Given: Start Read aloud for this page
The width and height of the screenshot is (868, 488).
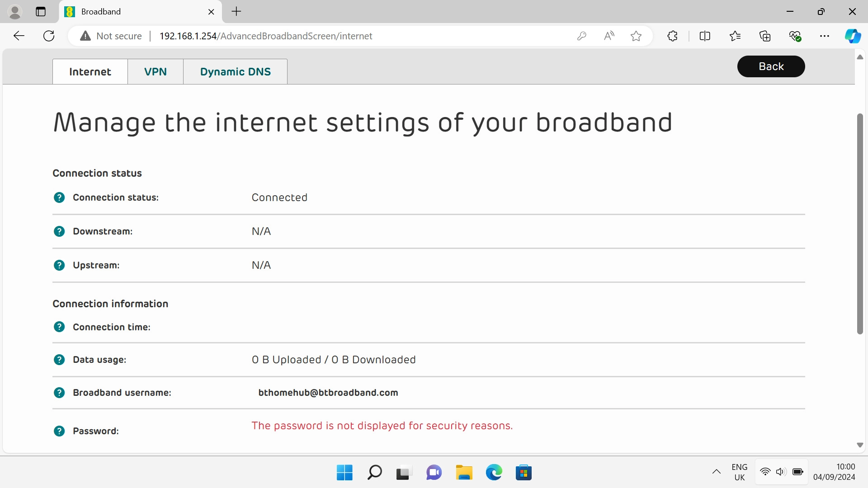Looking at the screenshot, I should coord(609,36).
